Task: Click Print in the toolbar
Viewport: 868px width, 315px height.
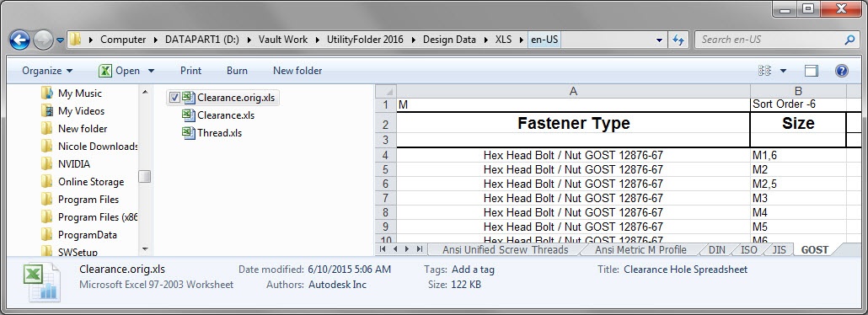Action: 191,71
